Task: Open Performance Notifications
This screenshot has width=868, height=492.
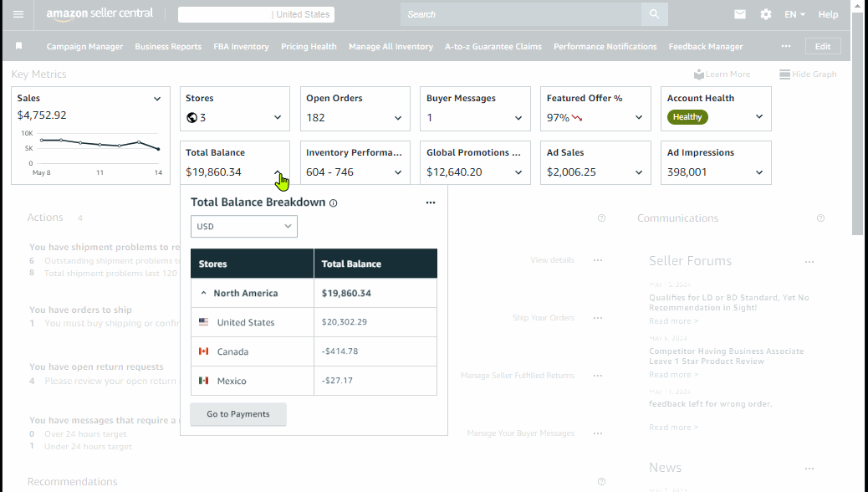Action: click(x=605, y=47)
